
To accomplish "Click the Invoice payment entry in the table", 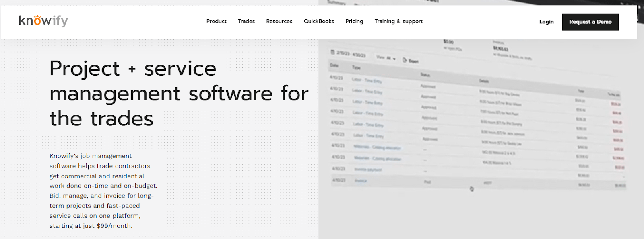I will (368, 170).
